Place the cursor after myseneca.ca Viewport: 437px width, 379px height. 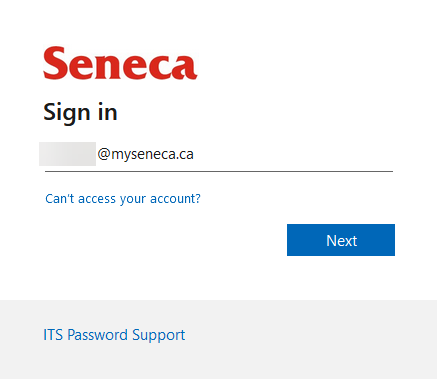(x=194, y=154)
